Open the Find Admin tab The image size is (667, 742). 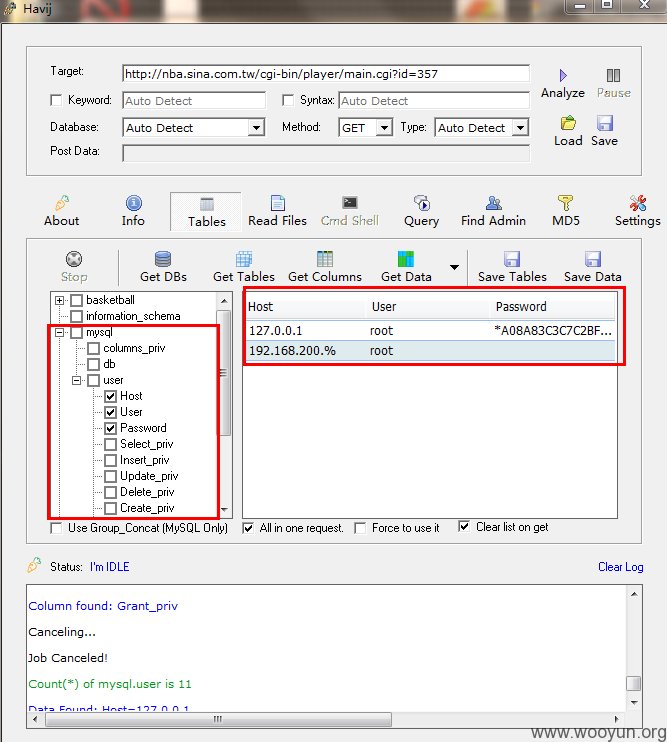[x=493, y=212]
